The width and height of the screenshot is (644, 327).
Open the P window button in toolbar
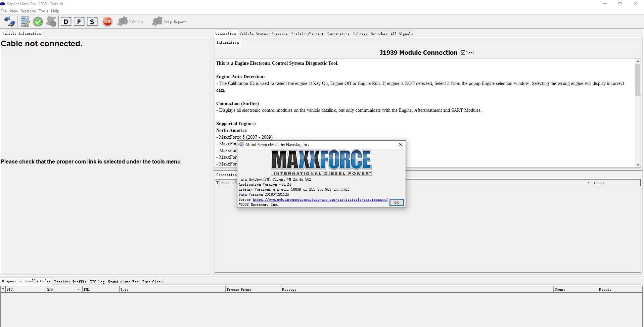79,22
